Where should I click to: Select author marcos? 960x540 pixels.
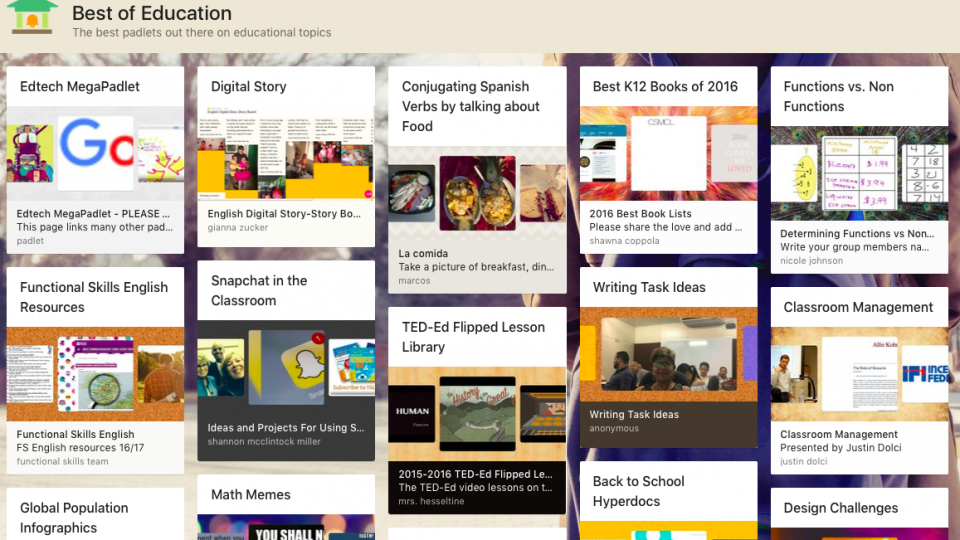pyautogui.click(x=414, y=280)
